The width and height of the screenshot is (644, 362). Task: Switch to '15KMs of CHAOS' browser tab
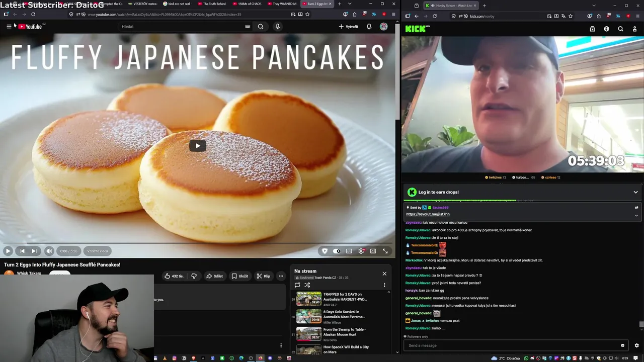coord(248,4)
